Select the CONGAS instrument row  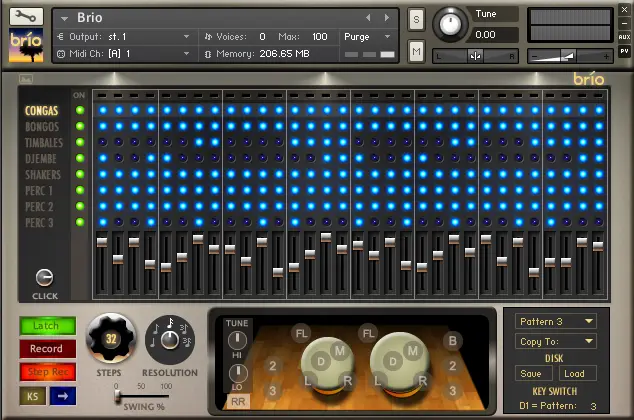tap(42, 111)
